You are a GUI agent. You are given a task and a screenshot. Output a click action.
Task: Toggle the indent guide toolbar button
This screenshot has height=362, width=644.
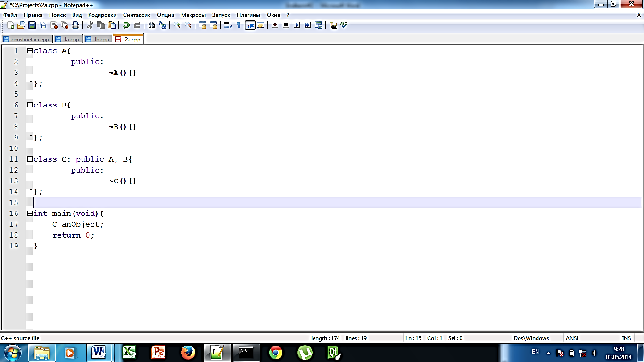(250, 25)
